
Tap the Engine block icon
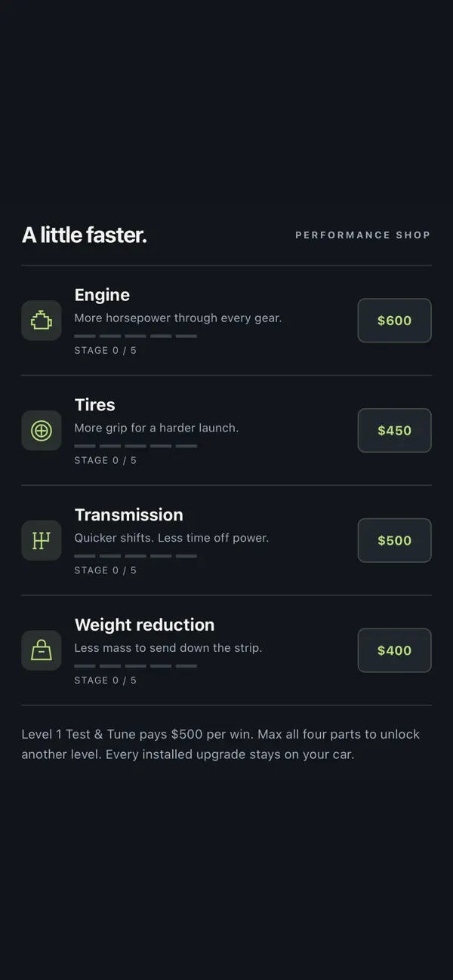pos(42,321)
